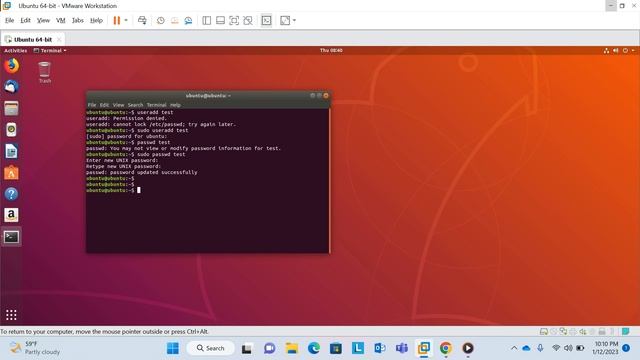Open the Terminal menu in terminal window
The height and width of the screenshot is (360, 640).
[x=156, y=105]
